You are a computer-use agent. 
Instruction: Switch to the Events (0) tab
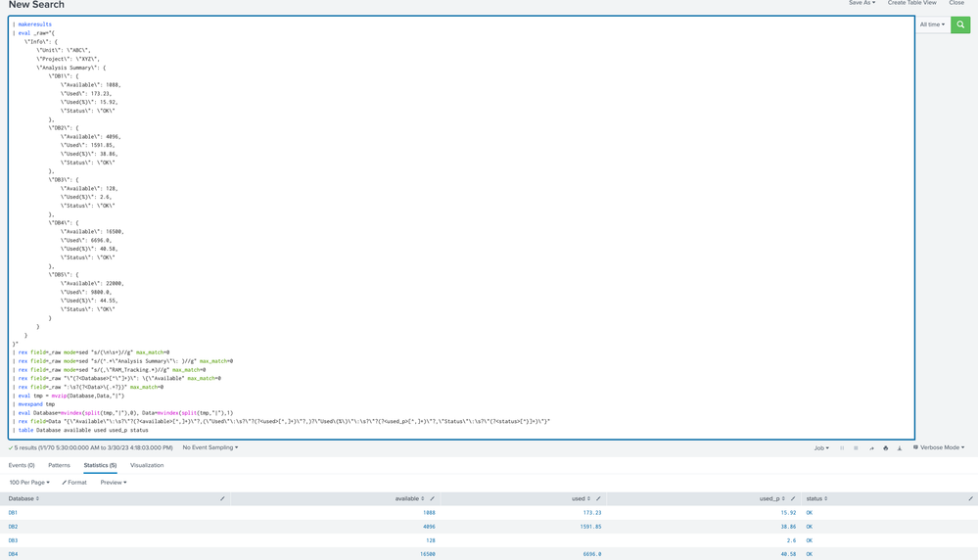tap(22, 465)
